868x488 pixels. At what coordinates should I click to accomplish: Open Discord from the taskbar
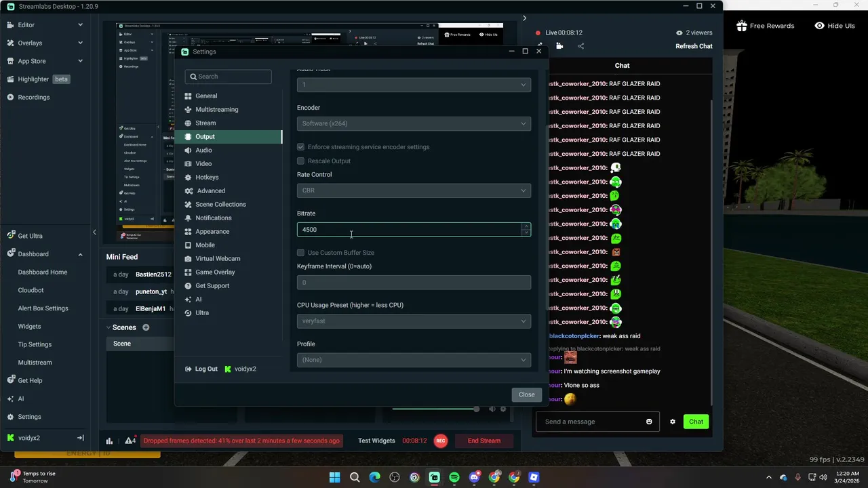pos(474,477)
